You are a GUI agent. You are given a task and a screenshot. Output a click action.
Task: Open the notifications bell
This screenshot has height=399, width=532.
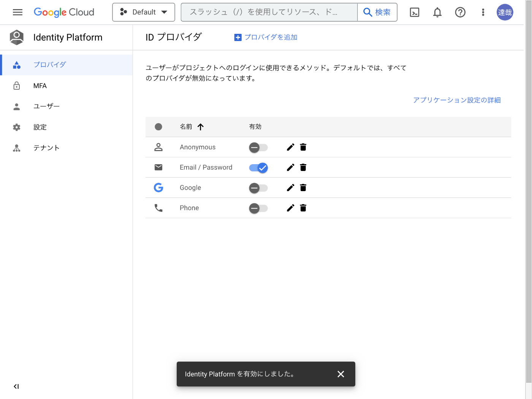[437, 13]
